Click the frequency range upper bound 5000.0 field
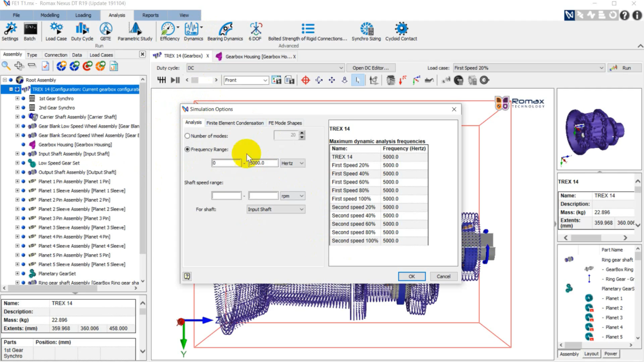644x362 pixels. pyautogui.click(x=263, y=163)
